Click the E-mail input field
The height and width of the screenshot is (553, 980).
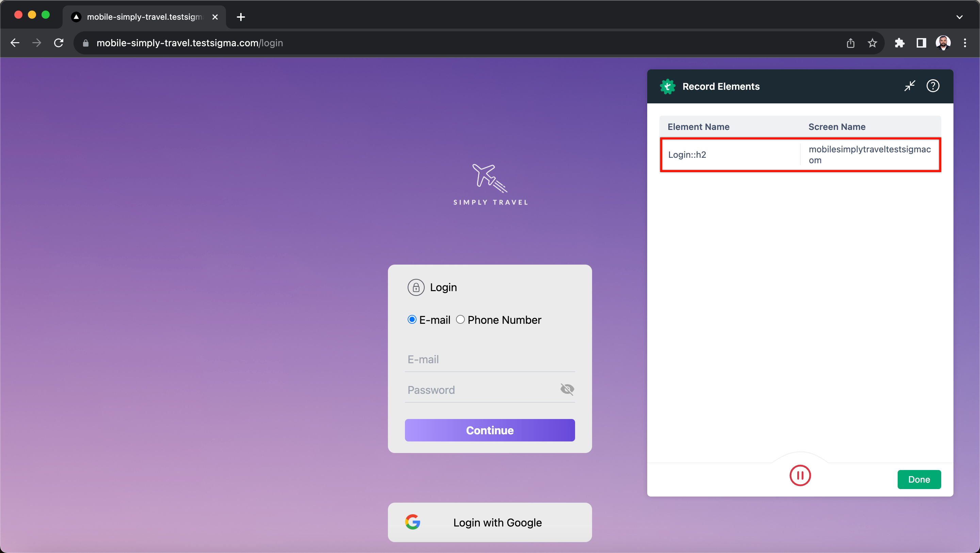pos(489,359)
